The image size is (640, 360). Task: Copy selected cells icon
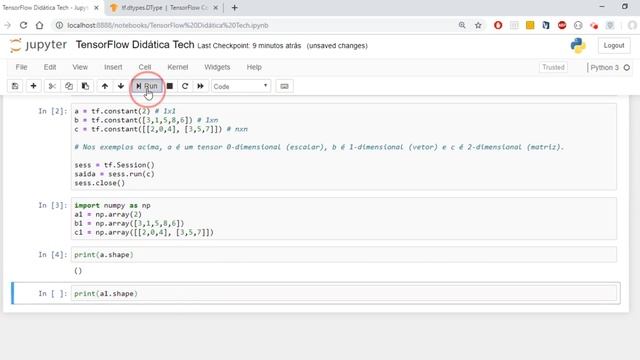(x=69, y=86)
